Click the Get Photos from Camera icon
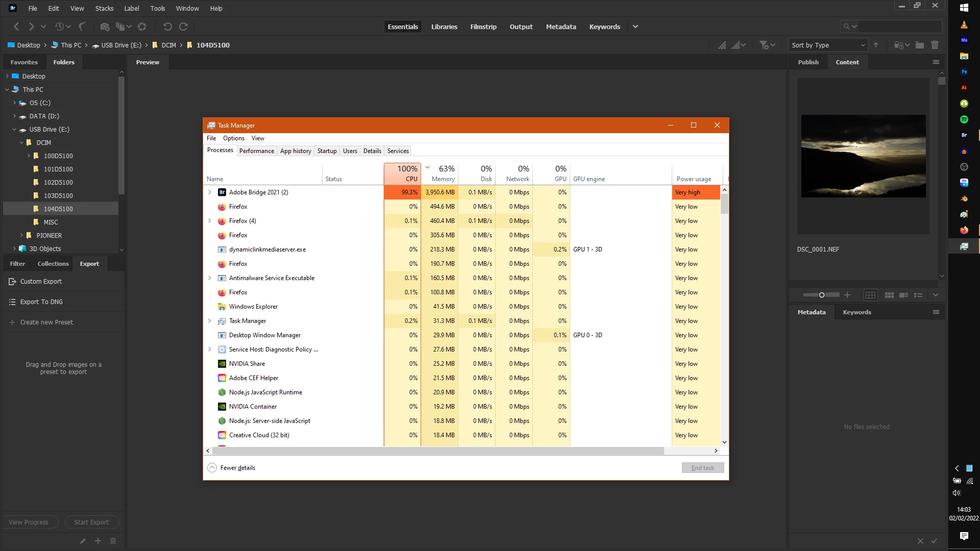This screenshot has width=980, height=551. pos(105,27)
